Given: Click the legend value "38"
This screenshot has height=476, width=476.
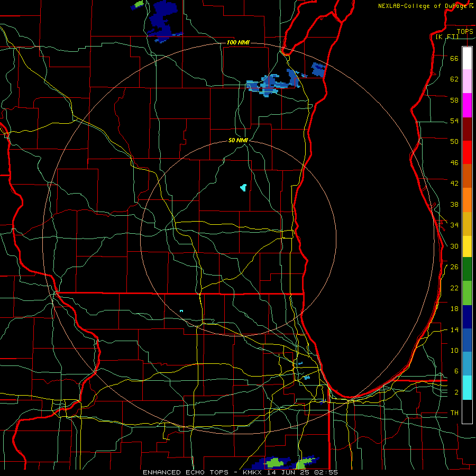Looking at the screenshot, I should pos(454,204).
